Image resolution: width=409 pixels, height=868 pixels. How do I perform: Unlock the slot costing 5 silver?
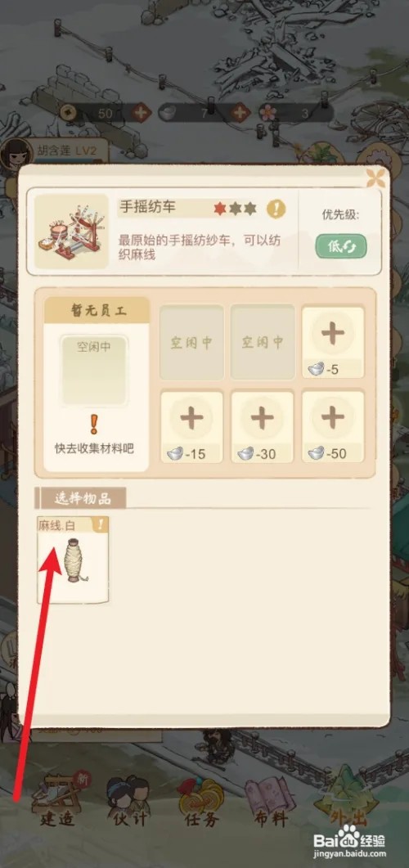(x=333, y=341)
